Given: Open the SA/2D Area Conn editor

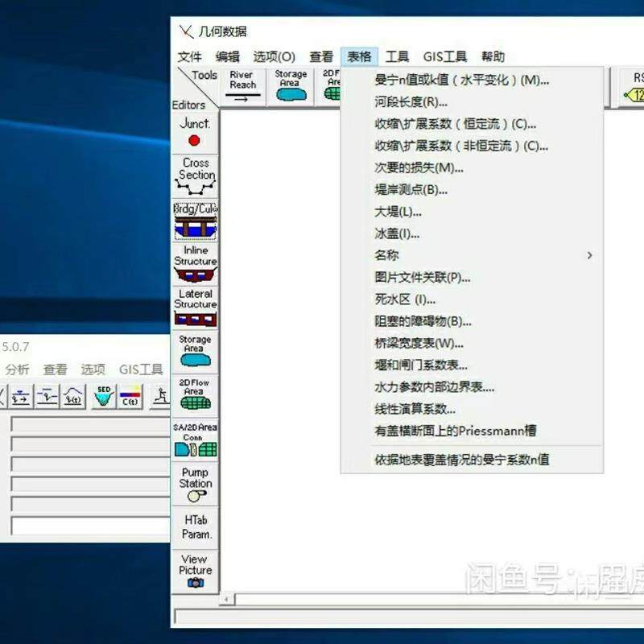Looking at the screenshot, I should 195,439.
